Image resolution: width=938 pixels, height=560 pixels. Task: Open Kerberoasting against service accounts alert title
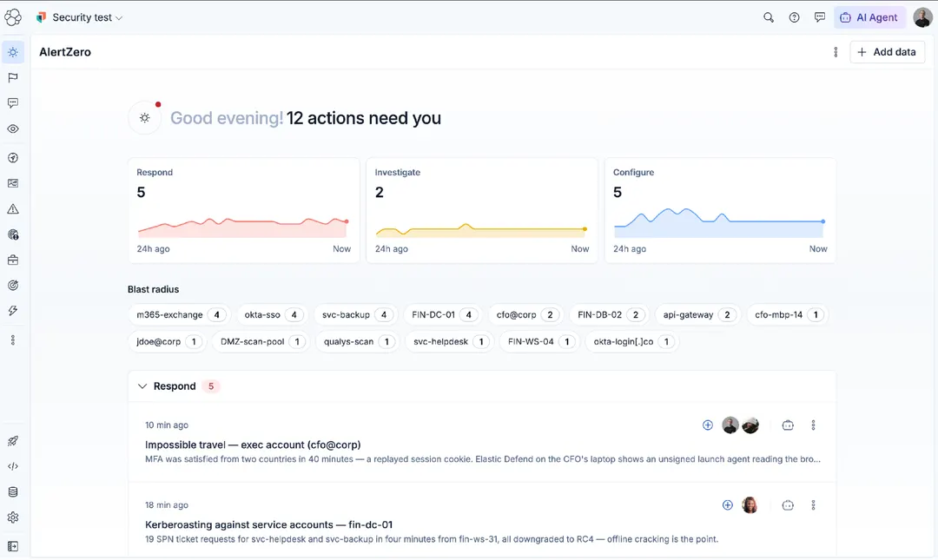tap(268, 524)
